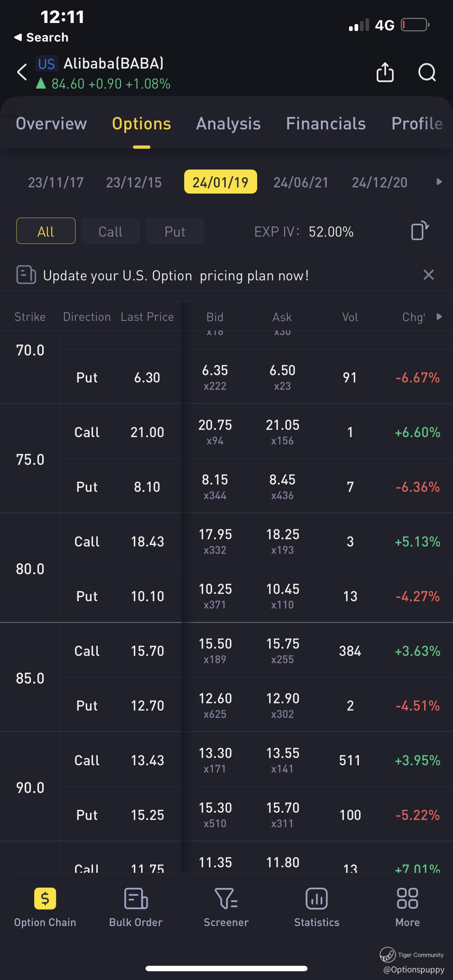Open search with the magnifier icon
453x980 pixels.
427,72
